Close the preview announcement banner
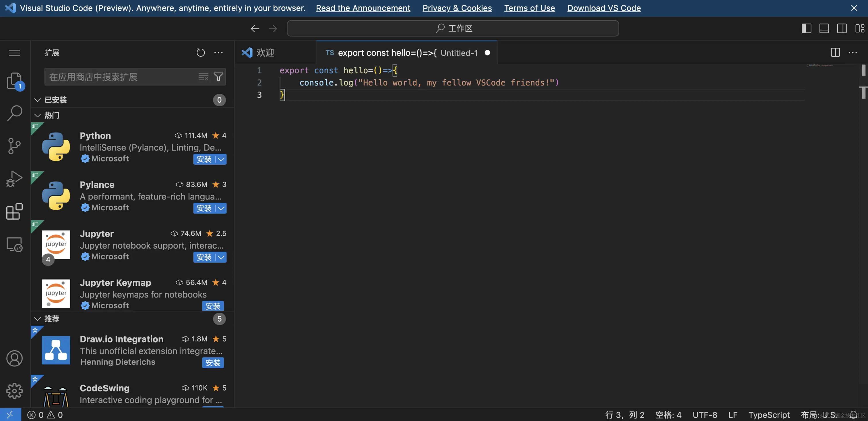 (854, 8)
